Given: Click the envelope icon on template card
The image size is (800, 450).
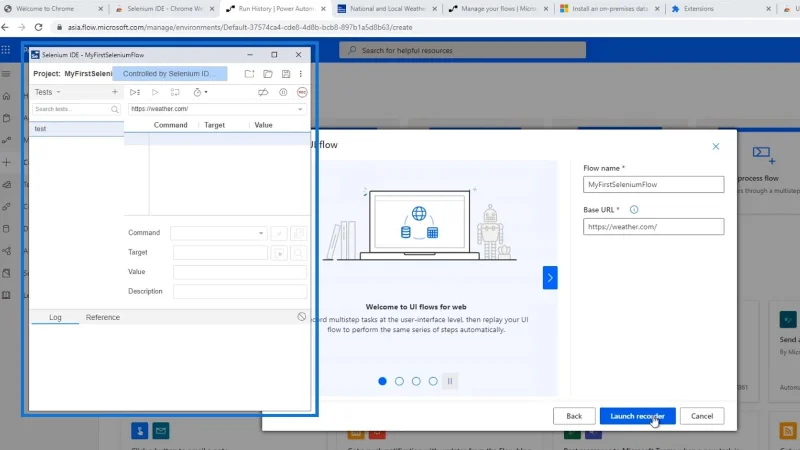Looking at the screenshot, I should (161, 431).
